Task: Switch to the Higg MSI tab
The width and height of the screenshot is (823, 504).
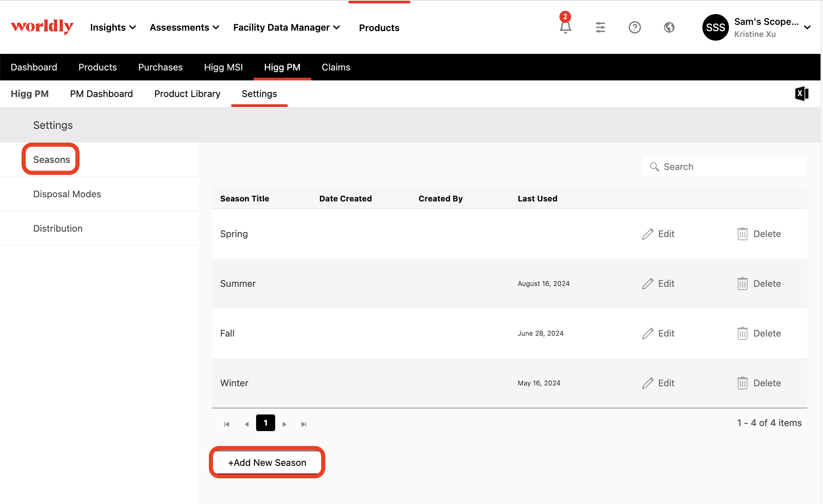Action: tap(223, 67)
